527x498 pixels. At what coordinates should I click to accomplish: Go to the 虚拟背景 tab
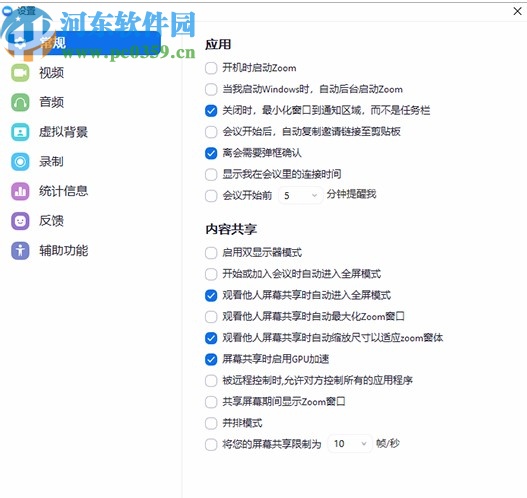(64, 132)
